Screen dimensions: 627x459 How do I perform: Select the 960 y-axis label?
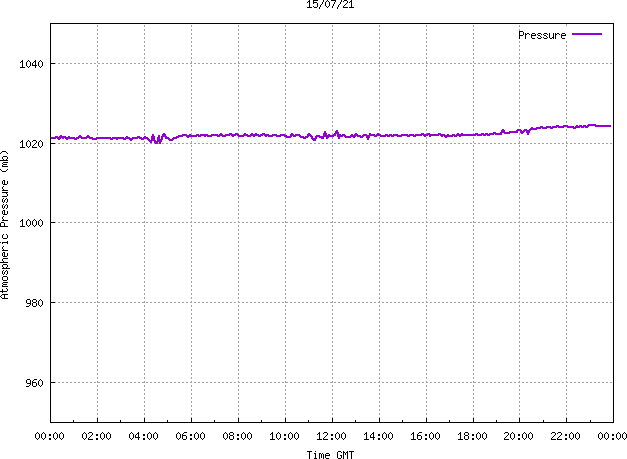[34, 383]
